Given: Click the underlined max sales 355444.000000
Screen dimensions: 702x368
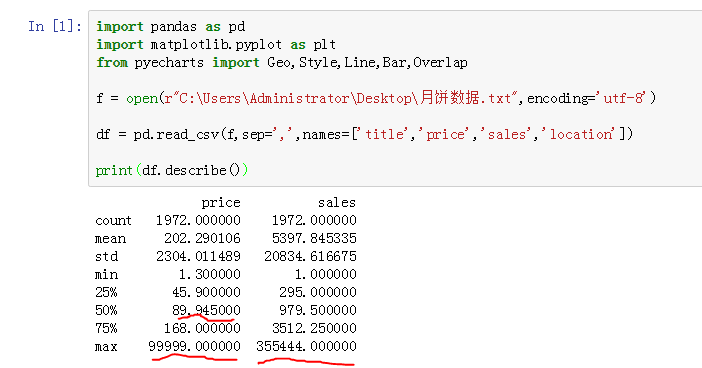Looking at the screenshot, I should (306, 346).
